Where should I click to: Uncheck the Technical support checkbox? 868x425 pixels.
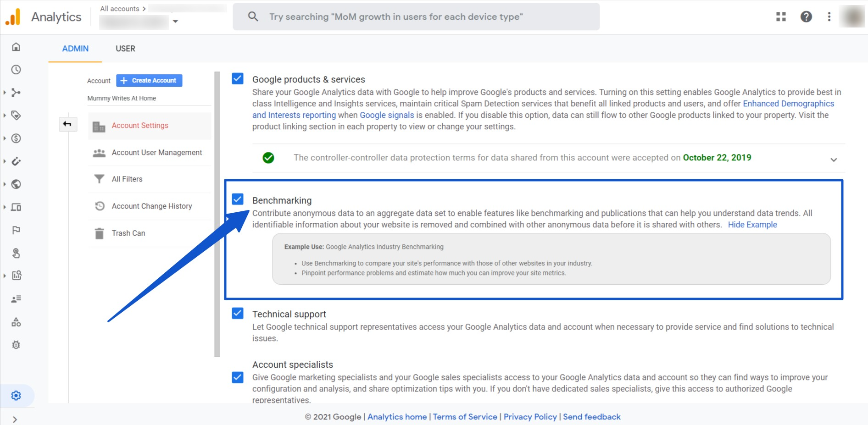click(238, 313)
